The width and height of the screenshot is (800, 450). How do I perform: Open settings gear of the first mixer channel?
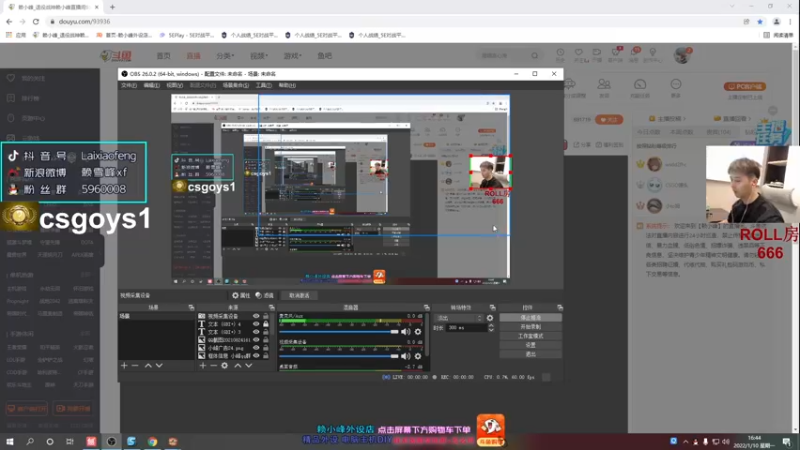click(x=418, y=332)
